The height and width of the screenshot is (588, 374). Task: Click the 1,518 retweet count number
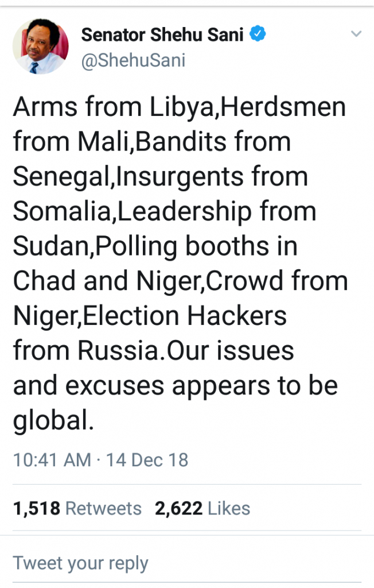point(36,508)
